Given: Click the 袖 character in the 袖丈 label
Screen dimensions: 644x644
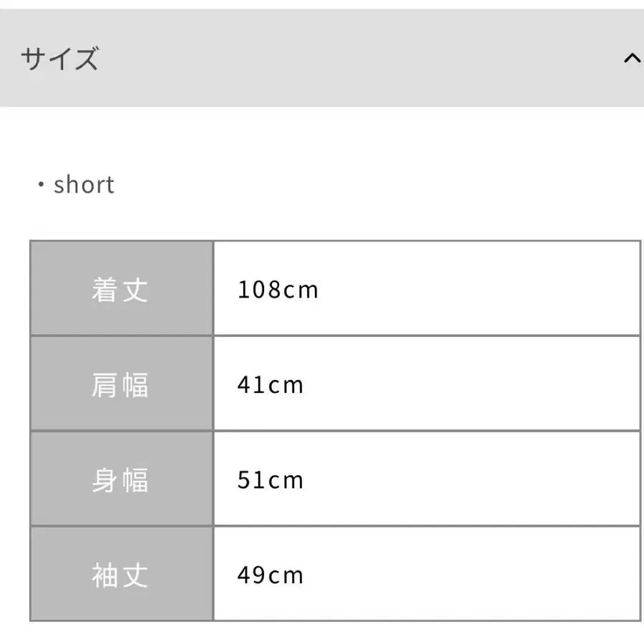Looking at the screenshot, I should click(106, 575).
